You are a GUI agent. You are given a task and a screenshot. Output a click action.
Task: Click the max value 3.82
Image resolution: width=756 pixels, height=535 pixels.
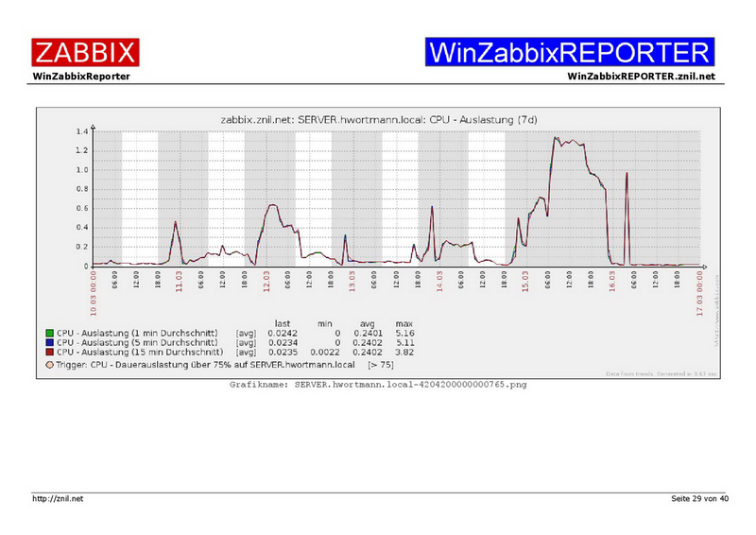click(405, 353)
